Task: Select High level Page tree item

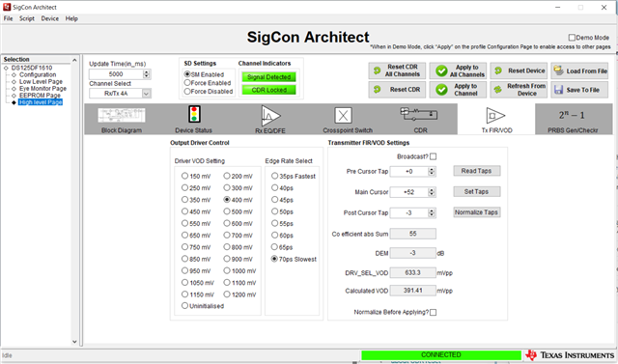Action: pyautogui.click(x=41, y=102)
